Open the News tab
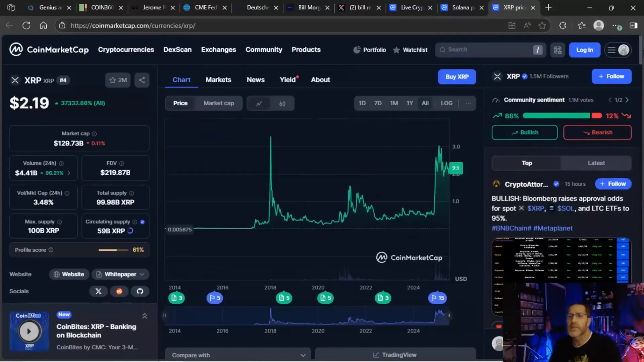This screenshot has width=644, height=362. 256,80
